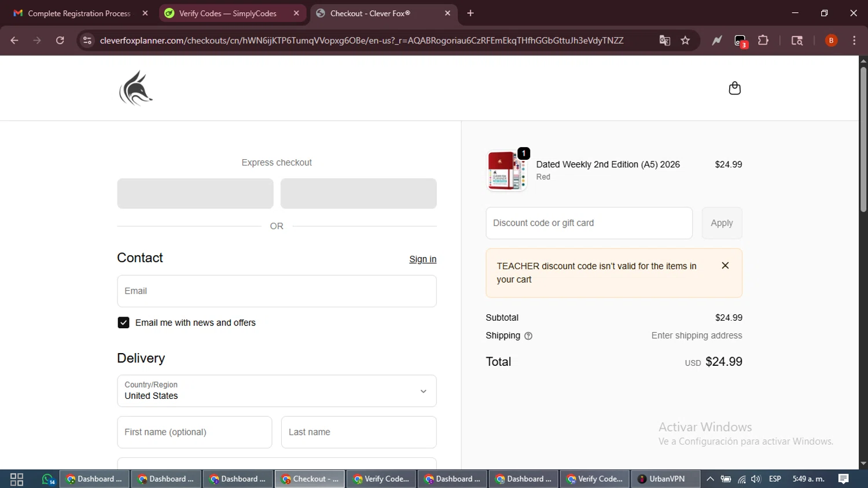Image resolution: width=868 pixels, height=488 pixels.
Task: Click the Shipping help question mark icon
Action: (x=528, y=336)
